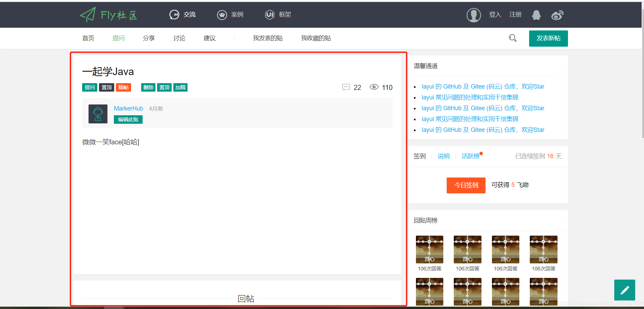
Task: Switch to 提问 tab
Action: (x=119, y=38)
